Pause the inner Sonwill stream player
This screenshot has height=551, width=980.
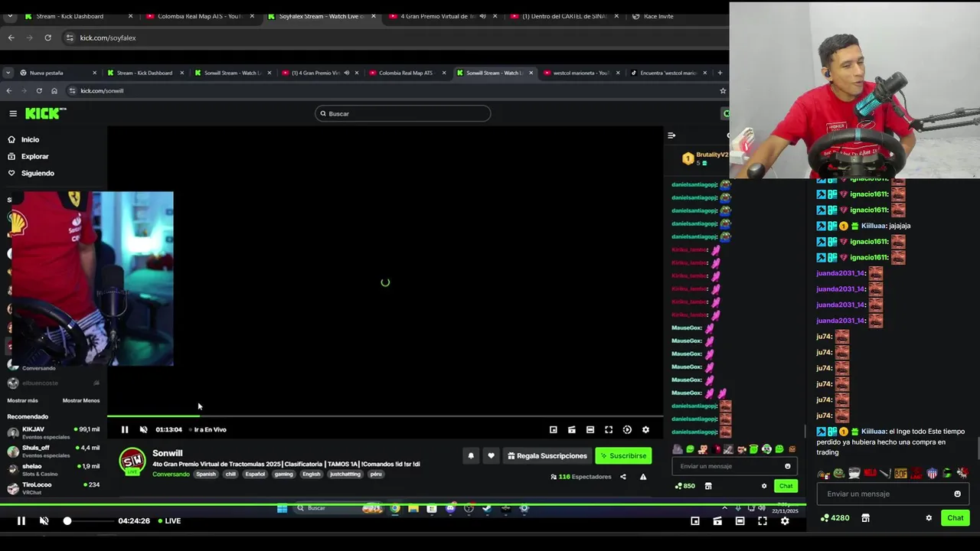(125, 429)
